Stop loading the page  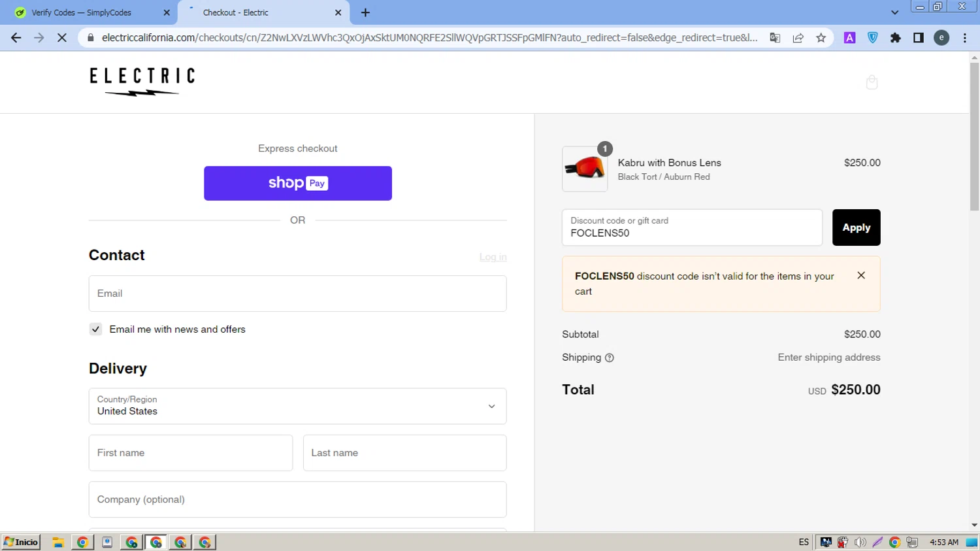point(61,38)
